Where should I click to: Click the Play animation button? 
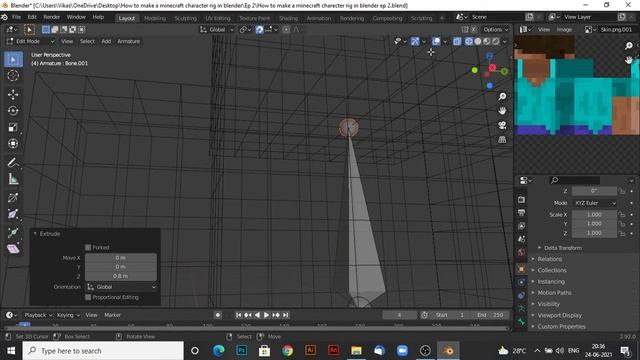[267, 315]
